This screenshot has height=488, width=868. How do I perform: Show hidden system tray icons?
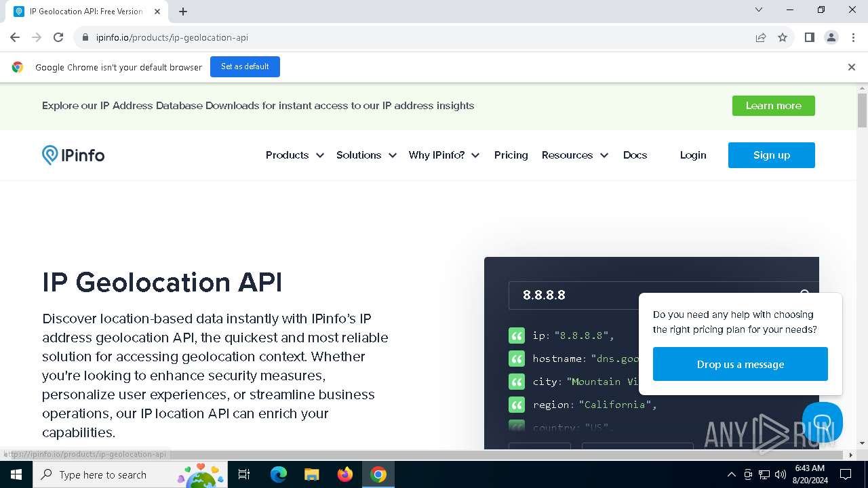click(x=731, y=474)
